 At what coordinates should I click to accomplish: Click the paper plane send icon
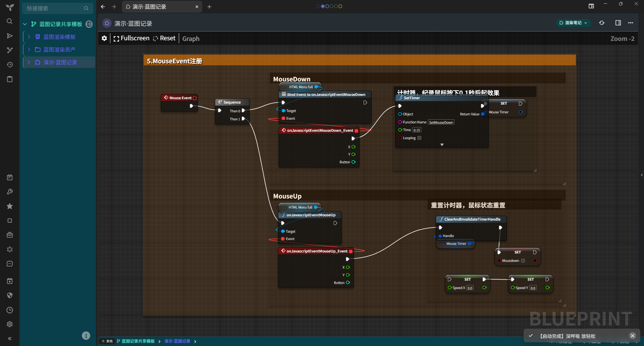click(10, 36)
